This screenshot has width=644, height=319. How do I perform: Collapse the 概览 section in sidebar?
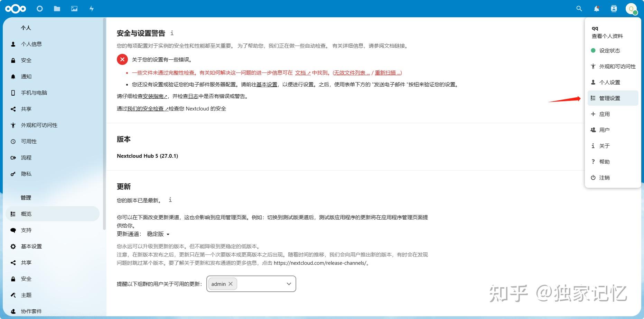(x=26, y=214)
